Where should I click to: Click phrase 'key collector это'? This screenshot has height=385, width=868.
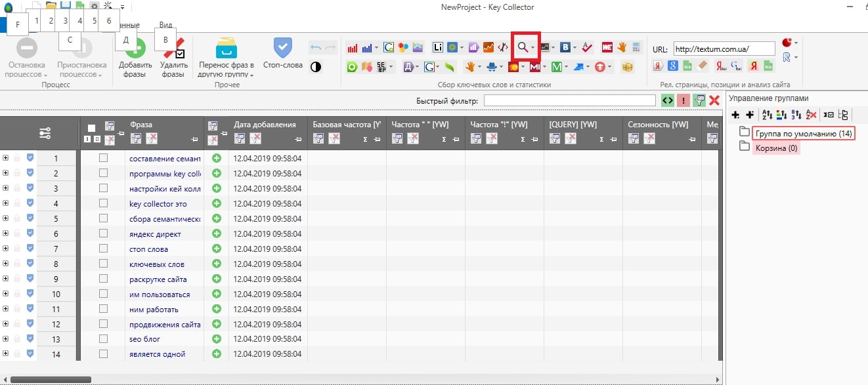(158, 204)
